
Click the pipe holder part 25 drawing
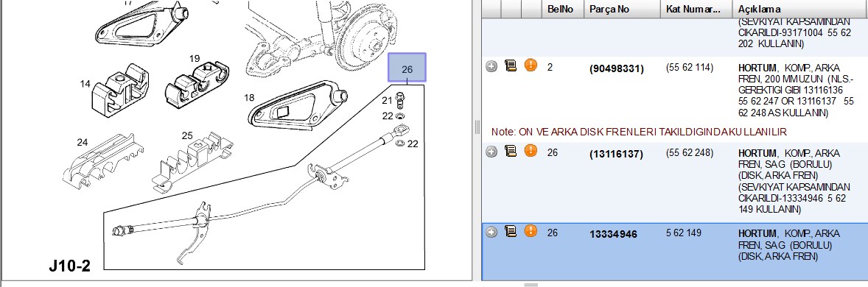pos(192,163)
